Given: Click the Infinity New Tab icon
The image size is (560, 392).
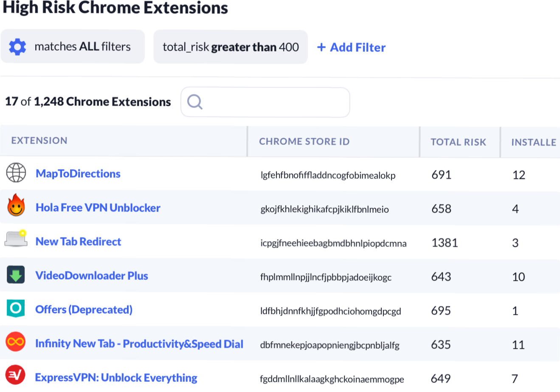Looking at the screenshot, I should point(16,342).
